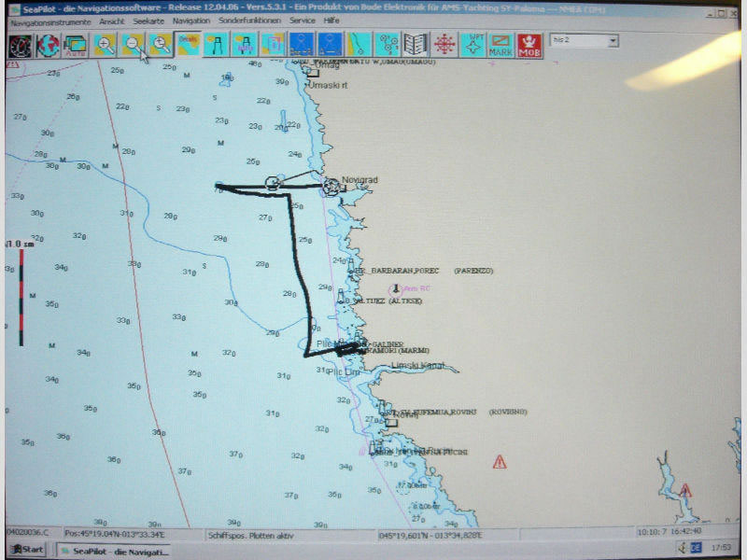Open the Seekarte menu
Image resolution: width=747 pixels, height=560 pixels.
pyautogui.click(x=149, y=21)
